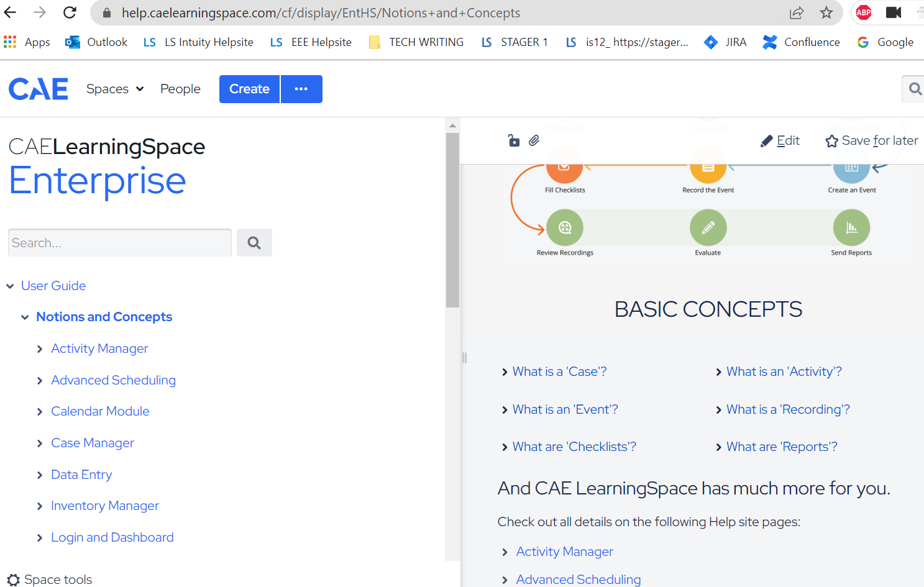
Task: Expand the Activity Manager tree node
Action: click(x=40, y=349)
